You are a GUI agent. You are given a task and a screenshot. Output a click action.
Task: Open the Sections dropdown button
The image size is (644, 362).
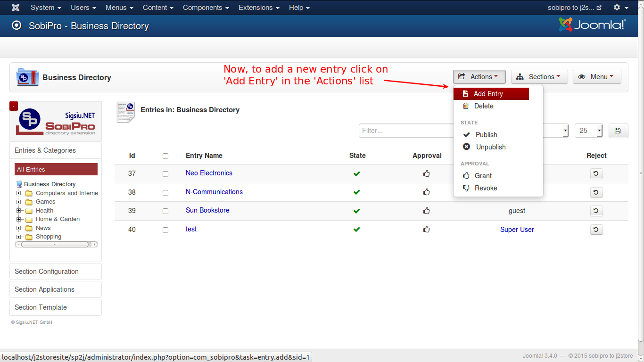tap(539, 77)
